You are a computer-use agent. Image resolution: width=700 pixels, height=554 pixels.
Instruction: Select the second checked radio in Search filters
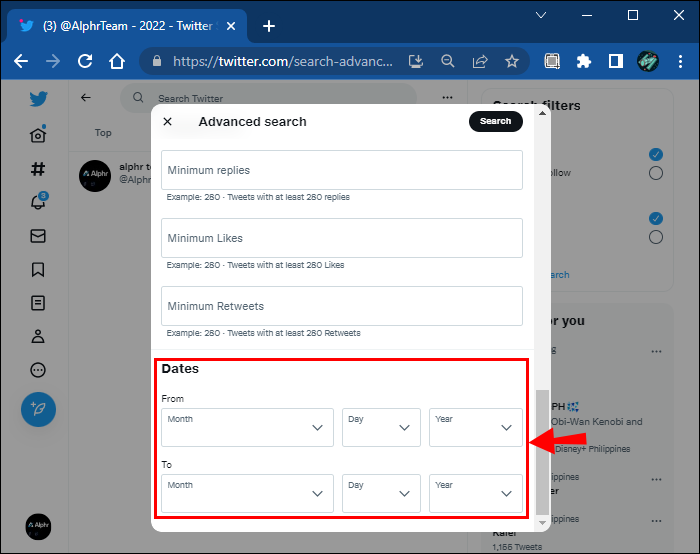point(656,218)
